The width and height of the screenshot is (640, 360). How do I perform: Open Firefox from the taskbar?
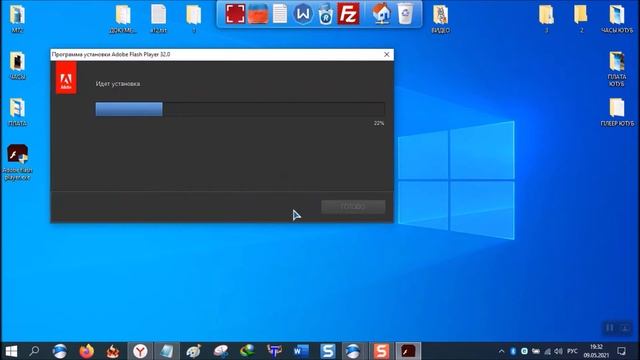coord(86,351)
